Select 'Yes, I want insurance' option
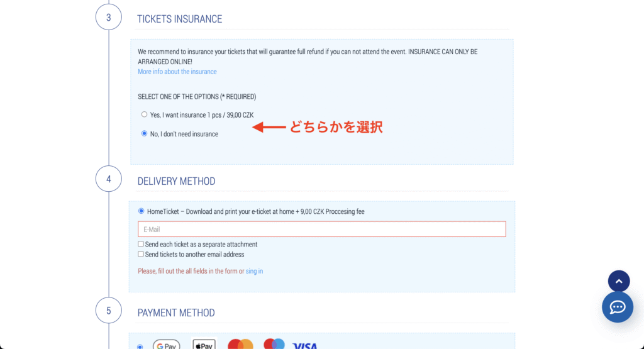The height and width of the screenshot is (349, 644). coord(145,114)
